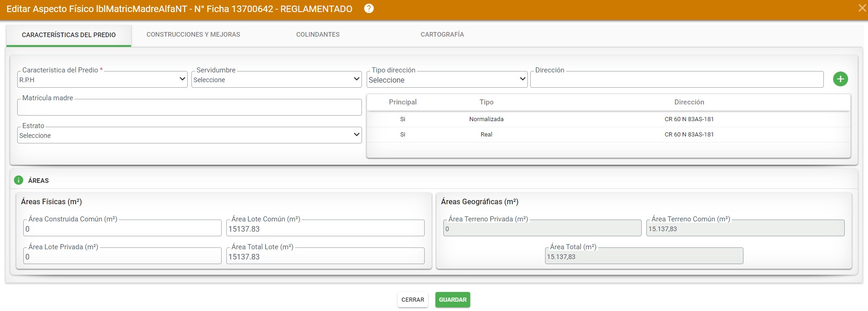The image size is (868, 311).
Task: Select the Normalizada address row
Action: 609,119
